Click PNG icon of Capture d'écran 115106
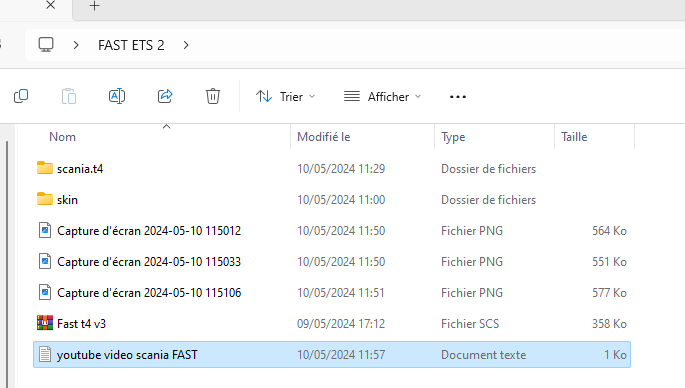The width and height of the screenshot is (685, 388). 45,292
